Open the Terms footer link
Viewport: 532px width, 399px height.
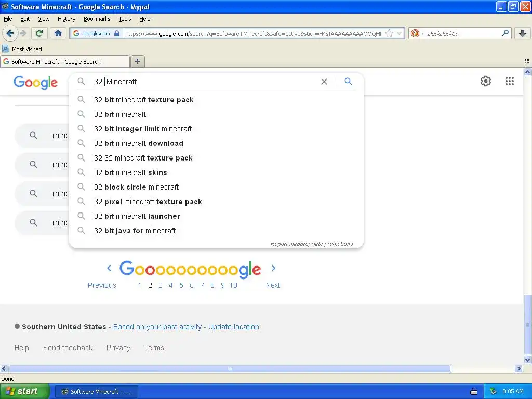coord(154,348)
